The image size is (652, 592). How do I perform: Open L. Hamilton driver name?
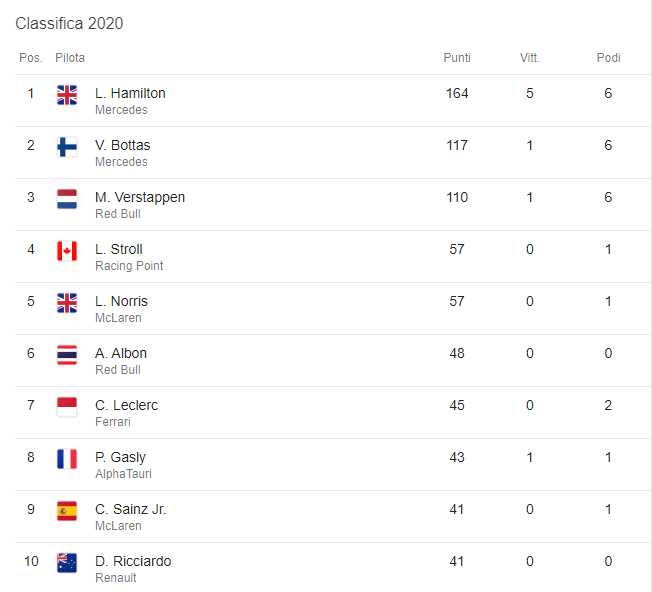tap(130, 93)
